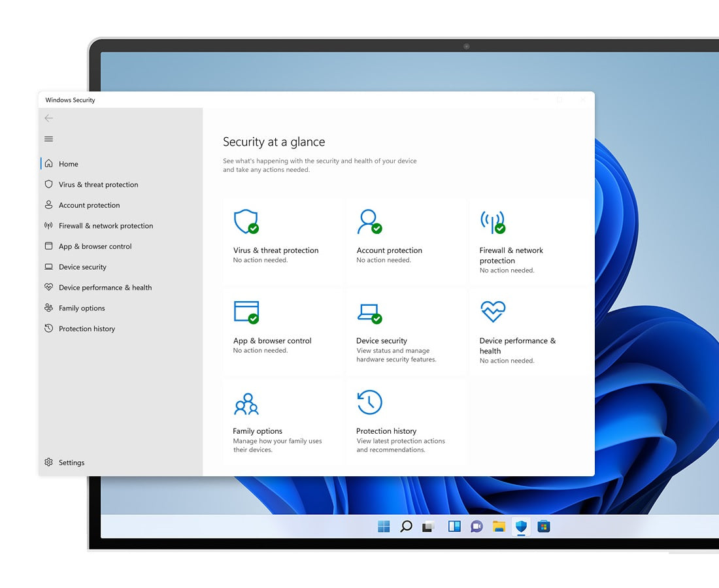Go back using the back arrow

coord(48,118)
